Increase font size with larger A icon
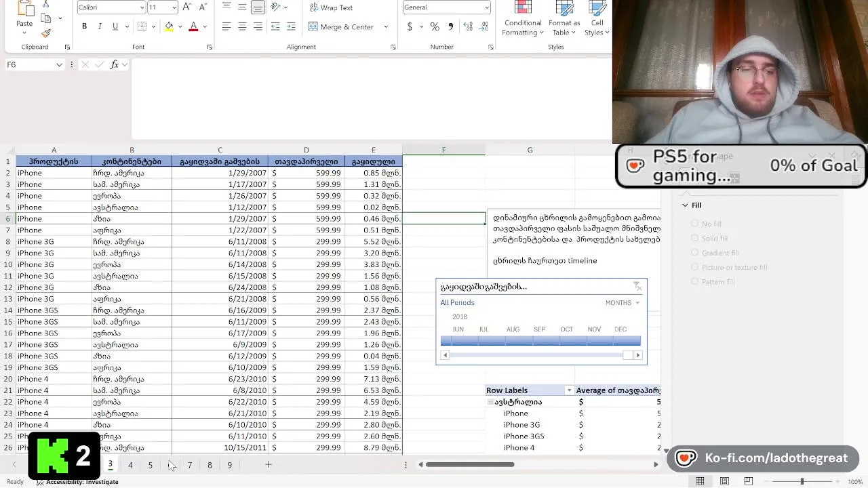868x488 pixels. (x=187, y=7)
